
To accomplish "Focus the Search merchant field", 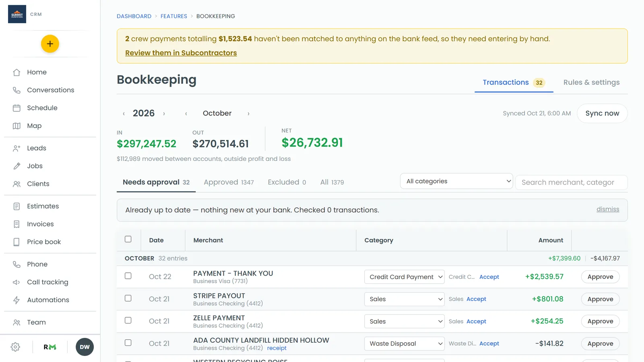I will (x=572, y=183).
